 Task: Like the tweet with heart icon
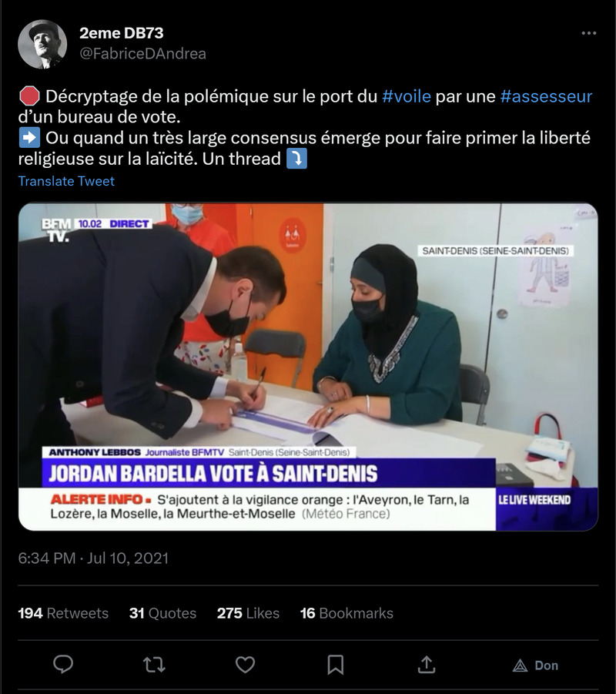(x=245, y=665)
